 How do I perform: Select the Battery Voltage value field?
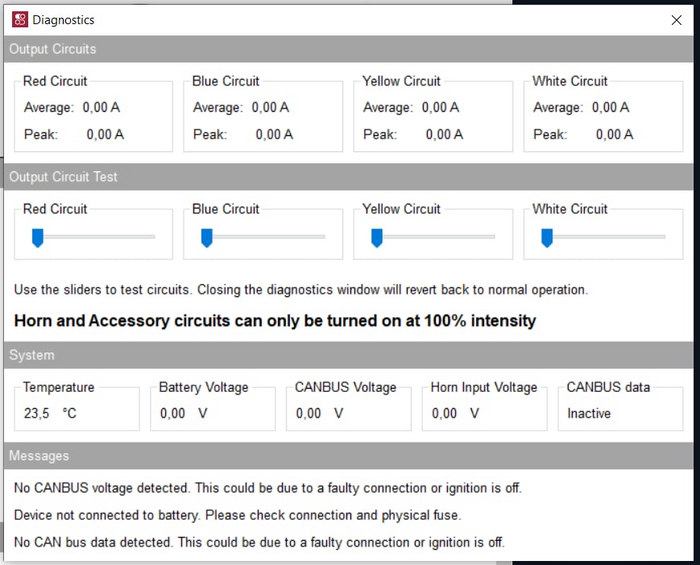(183, 413)
